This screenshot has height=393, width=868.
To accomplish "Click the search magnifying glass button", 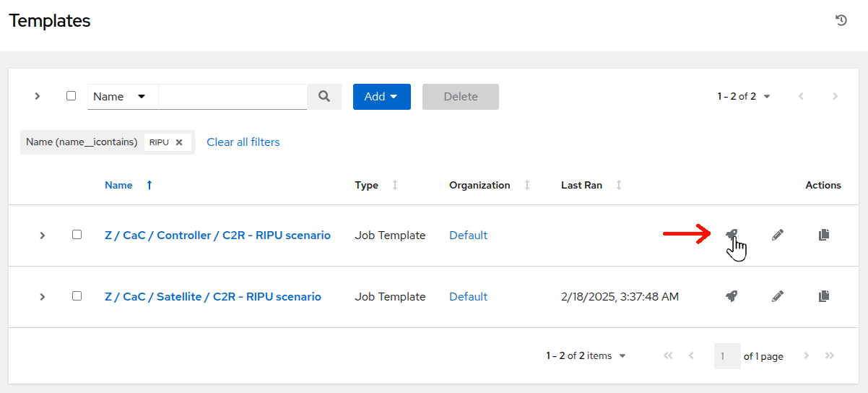I will click(x=324, y=97).
